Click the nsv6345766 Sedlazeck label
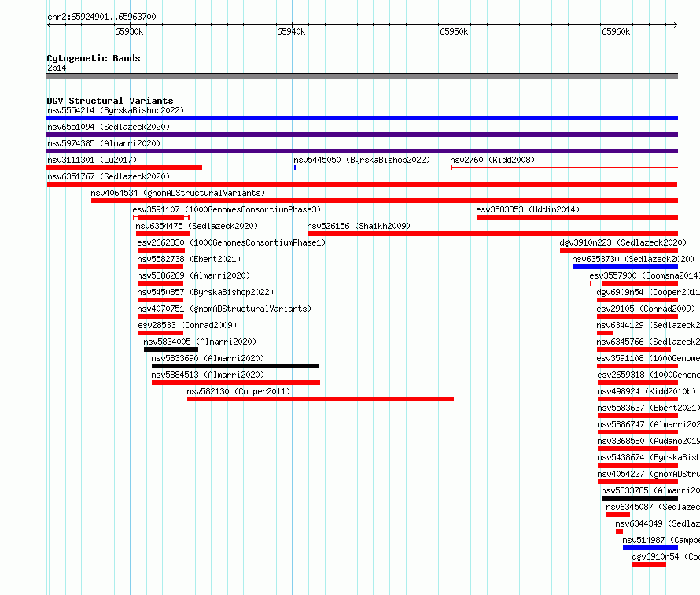 (x=648, y=342)
